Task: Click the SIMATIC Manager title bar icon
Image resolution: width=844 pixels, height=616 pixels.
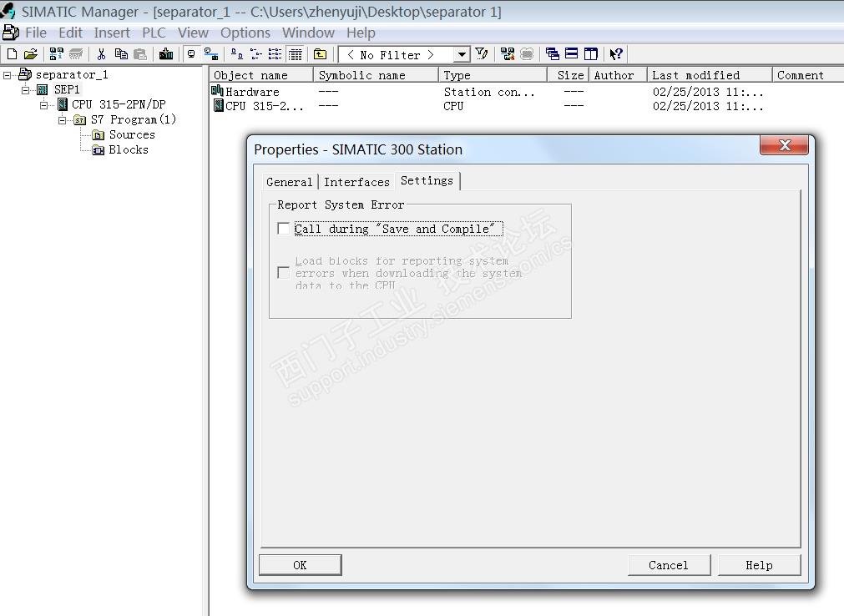Action: coord(8,11)
